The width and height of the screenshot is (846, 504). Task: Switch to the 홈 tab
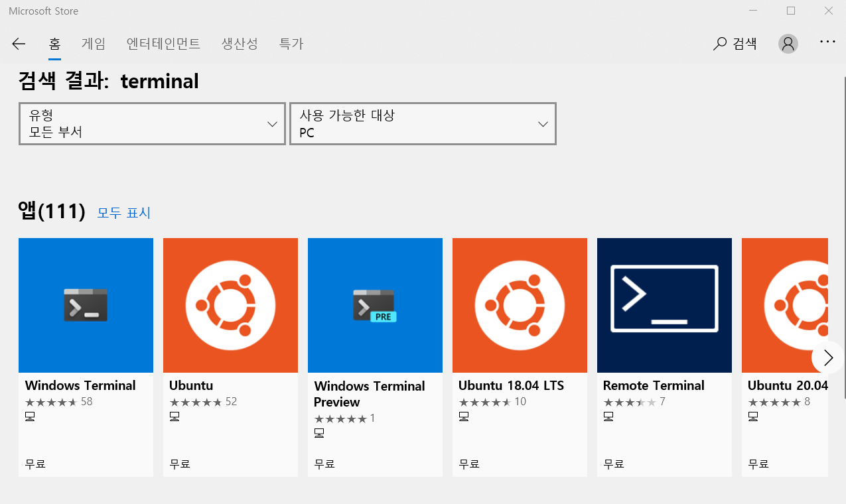pos(54,44)
